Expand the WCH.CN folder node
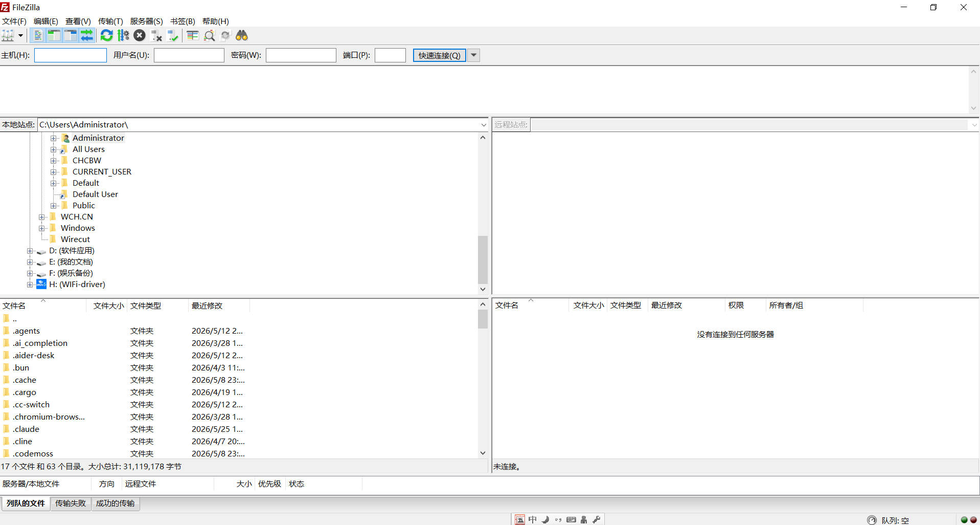Screen dimensions: 980x525 (41, 217)
